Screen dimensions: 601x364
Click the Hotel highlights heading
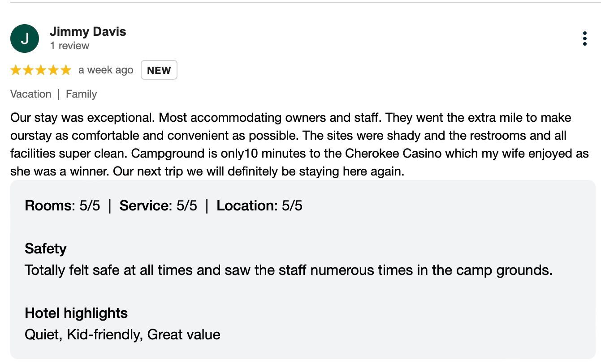click(76, 313)
